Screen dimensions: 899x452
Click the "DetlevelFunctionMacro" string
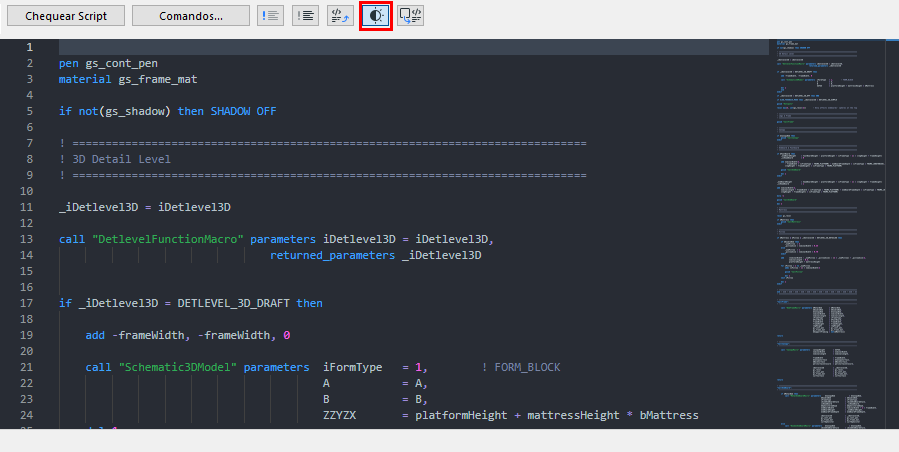point(168,239)
